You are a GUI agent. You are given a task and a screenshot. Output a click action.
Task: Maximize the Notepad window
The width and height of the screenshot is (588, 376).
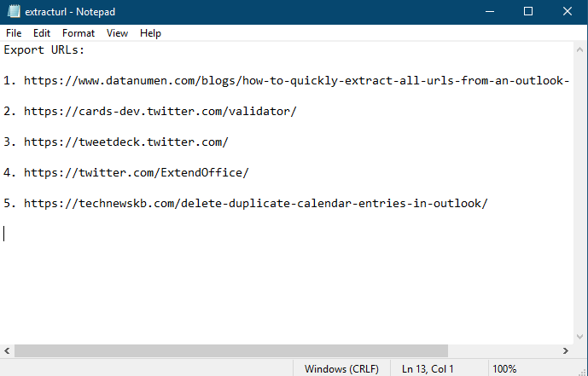528,12
